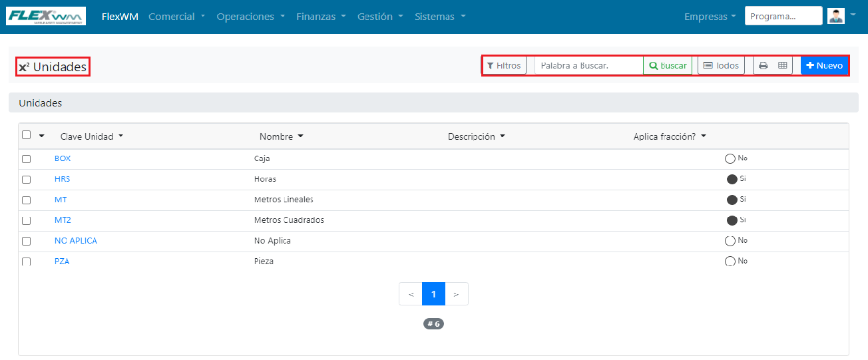Check the MT2 row checkbox
This screenshot has height=360, width=868.
(x=27, y=221)
